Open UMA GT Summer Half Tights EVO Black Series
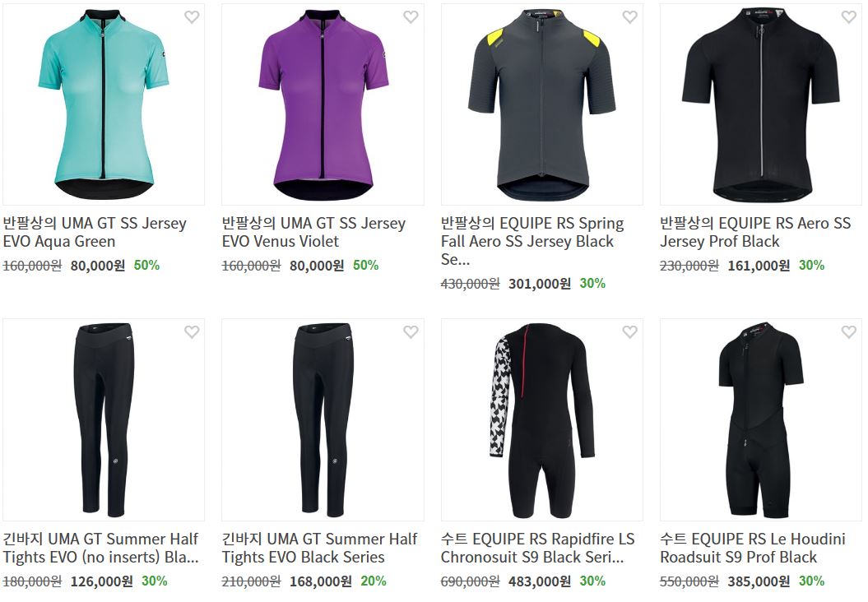868x602 pixels. (319, 548)
